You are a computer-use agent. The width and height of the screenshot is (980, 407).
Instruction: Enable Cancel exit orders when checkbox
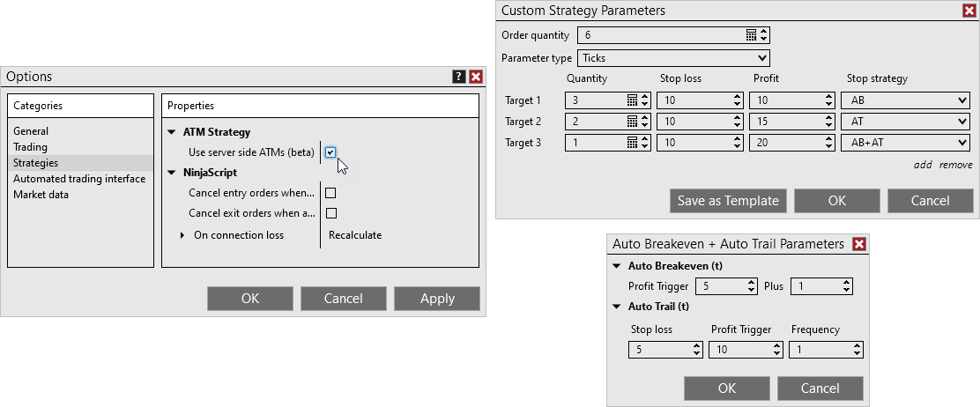(x=330, y=213)
